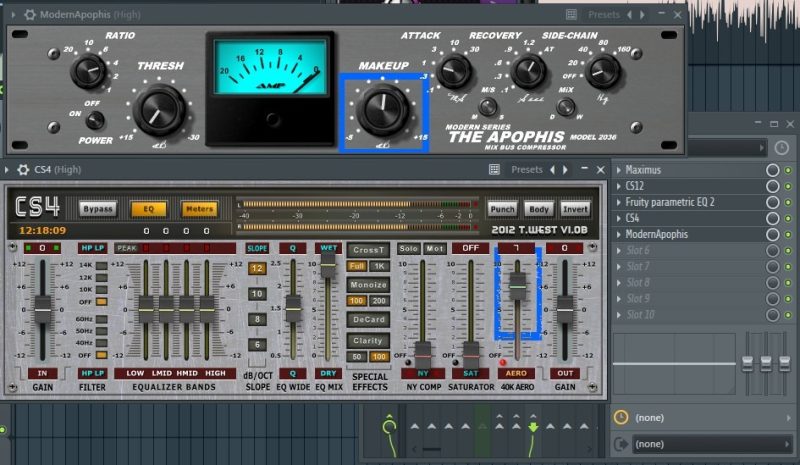Go to next preset in ModernApophis
800x465 pixels.
(x=642, y=15)
